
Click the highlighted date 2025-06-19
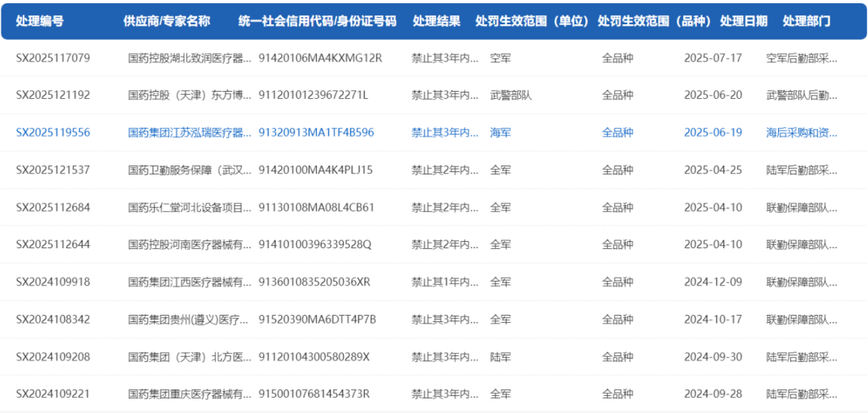click(712, 132)
